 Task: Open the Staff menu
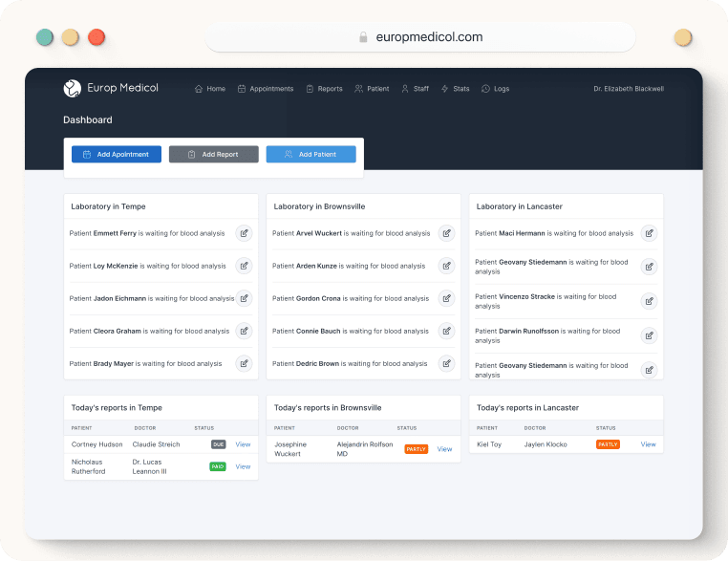[415, 89]
